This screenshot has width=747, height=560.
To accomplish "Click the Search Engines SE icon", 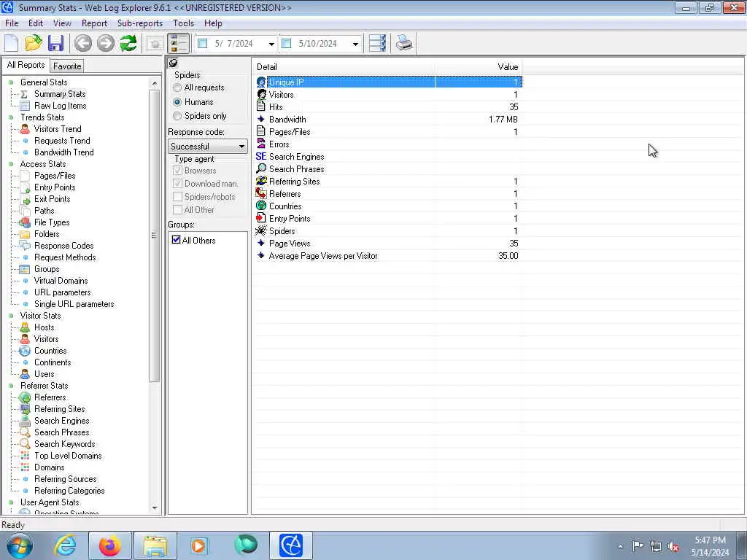I will [261, 156].
